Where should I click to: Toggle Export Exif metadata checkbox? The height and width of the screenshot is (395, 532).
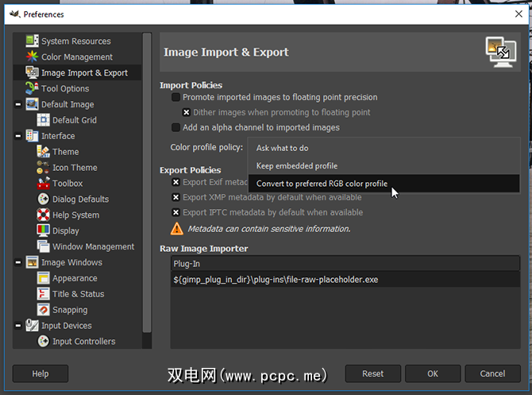[175, 182]
